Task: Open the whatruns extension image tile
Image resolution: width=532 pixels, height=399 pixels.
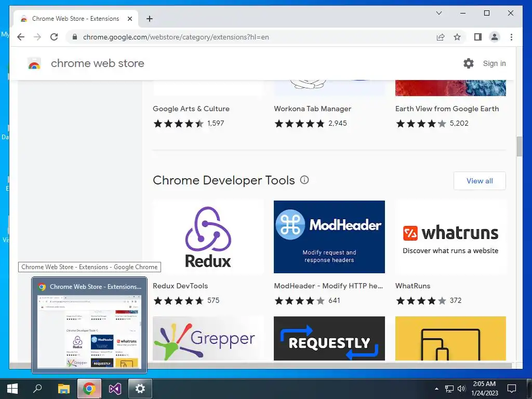Action: [450, 237]
